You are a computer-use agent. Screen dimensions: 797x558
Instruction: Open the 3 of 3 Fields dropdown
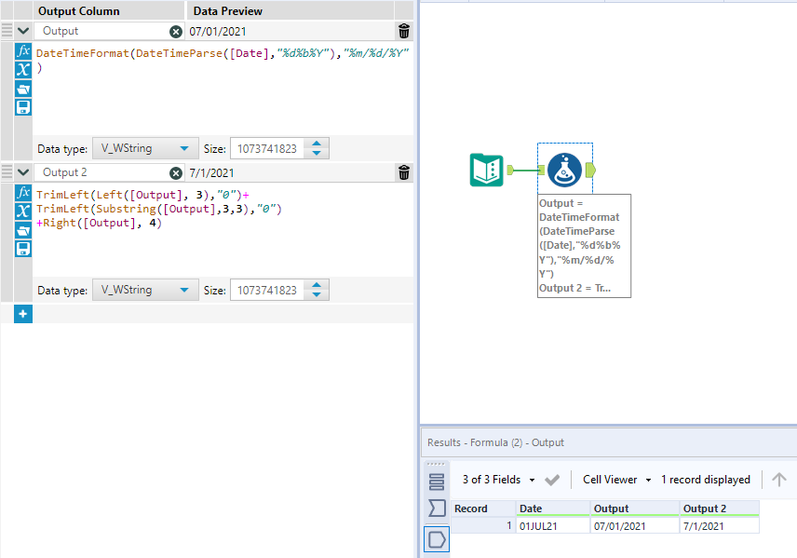[x=498, y=479]
